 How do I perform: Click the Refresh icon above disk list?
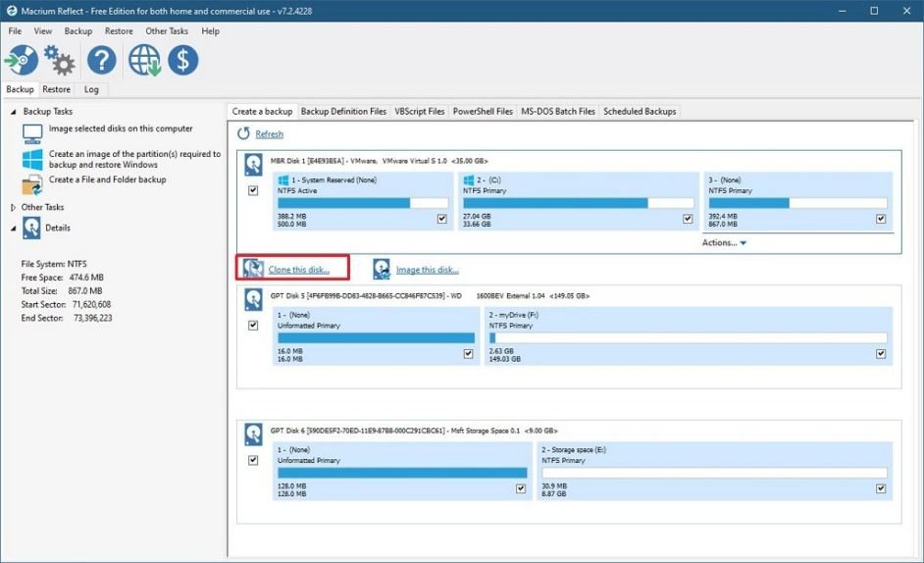[243, 133]
